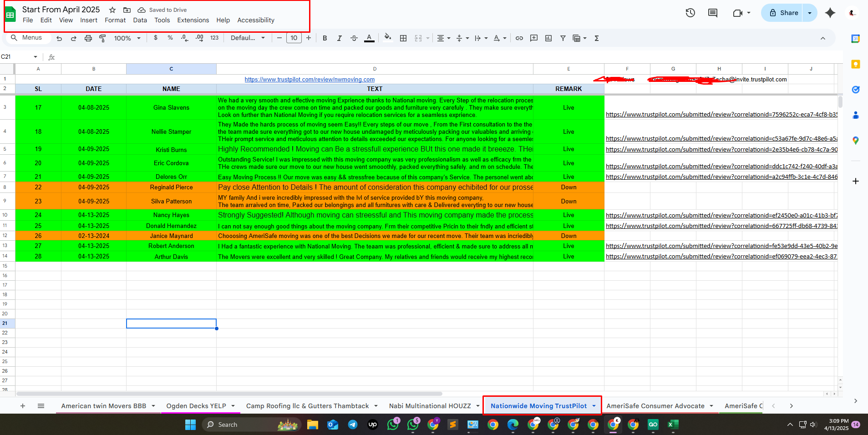Open the font family dropdown

click(x=248, y=38)
